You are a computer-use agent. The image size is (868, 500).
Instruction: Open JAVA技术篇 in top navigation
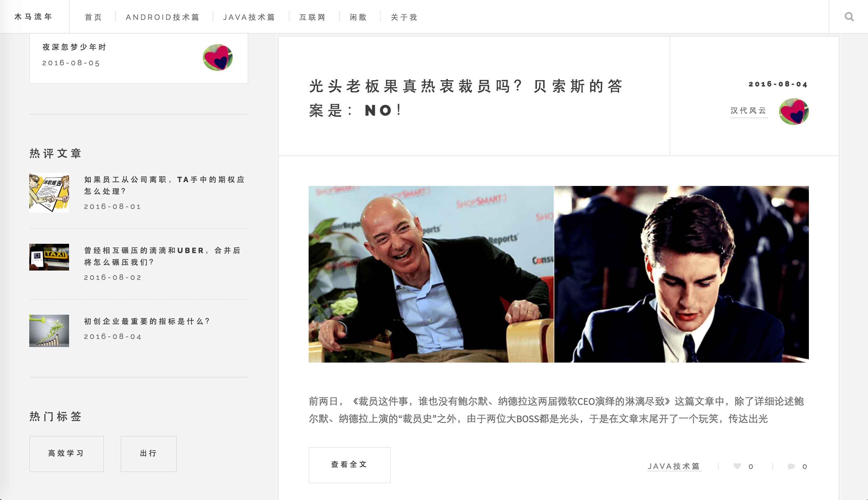[249, 17]
